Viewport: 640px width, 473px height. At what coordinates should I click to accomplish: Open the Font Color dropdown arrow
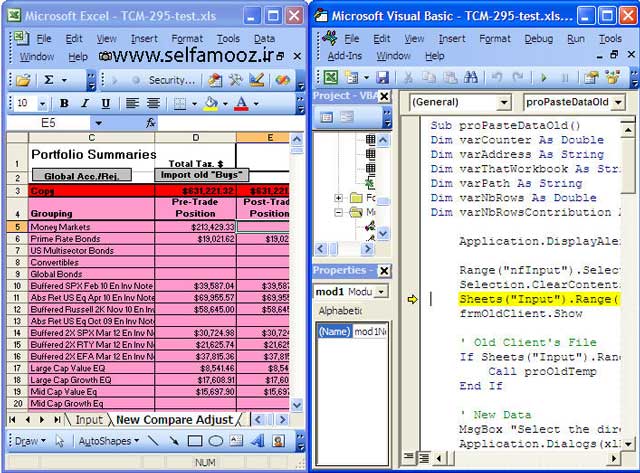256,104
